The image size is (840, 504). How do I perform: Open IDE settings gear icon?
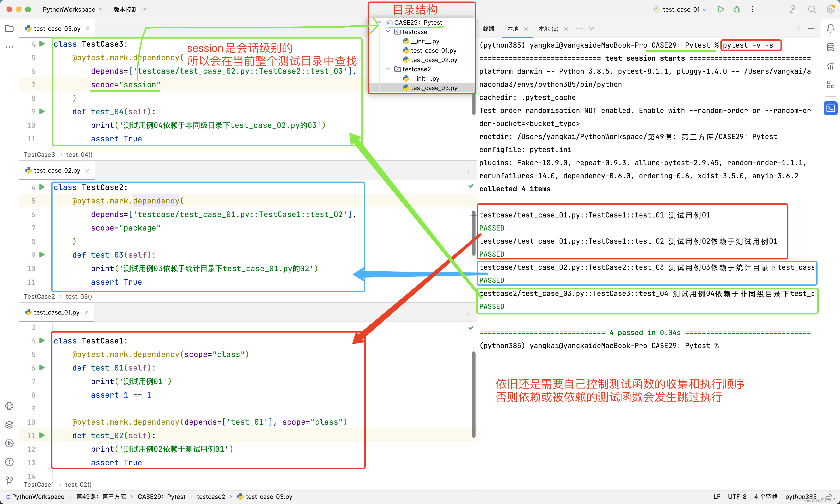pyautogui.click(x=830, y=10)
